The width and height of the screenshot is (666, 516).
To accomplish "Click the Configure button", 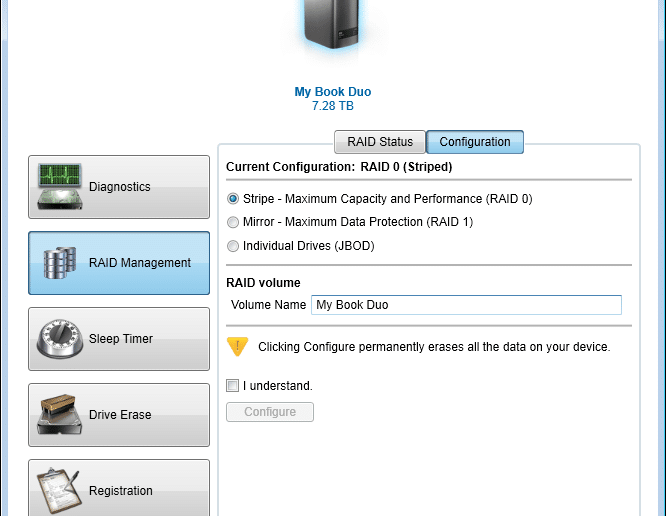I will pyautogui.click(x=270, y=412).
